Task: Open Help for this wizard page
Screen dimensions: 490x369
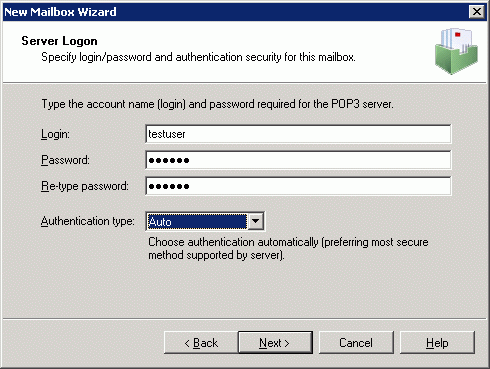Action: click(x=437, y=343)
